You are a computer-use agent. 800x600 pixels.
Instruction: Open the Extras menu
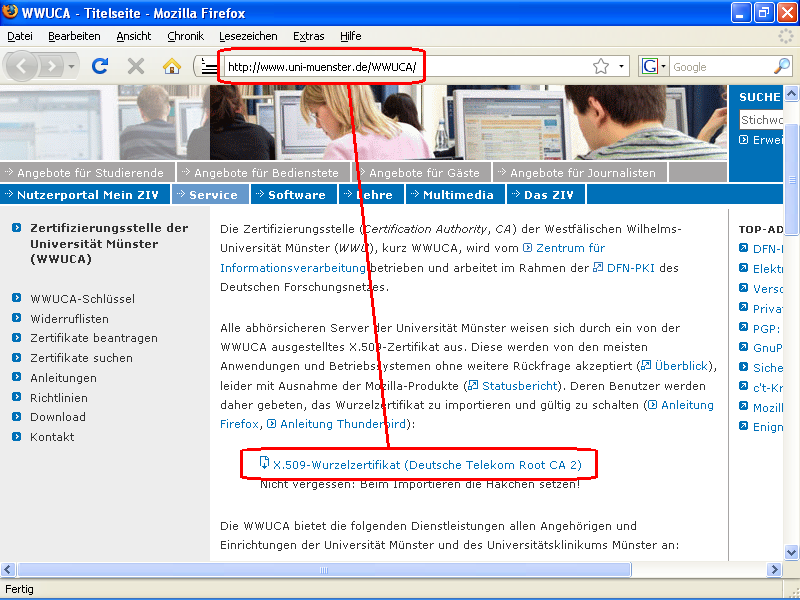click(x=308, y=36)
